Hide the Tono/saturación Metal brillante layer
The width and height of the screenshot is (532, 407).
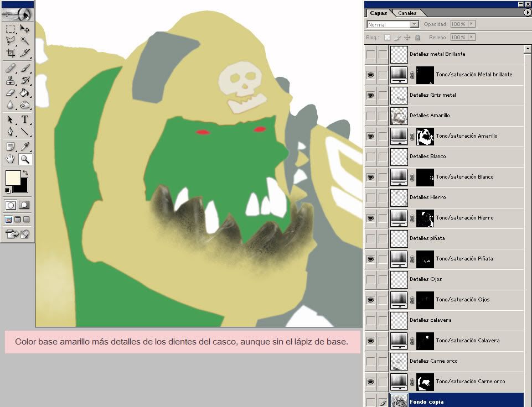tap(371, 75)
